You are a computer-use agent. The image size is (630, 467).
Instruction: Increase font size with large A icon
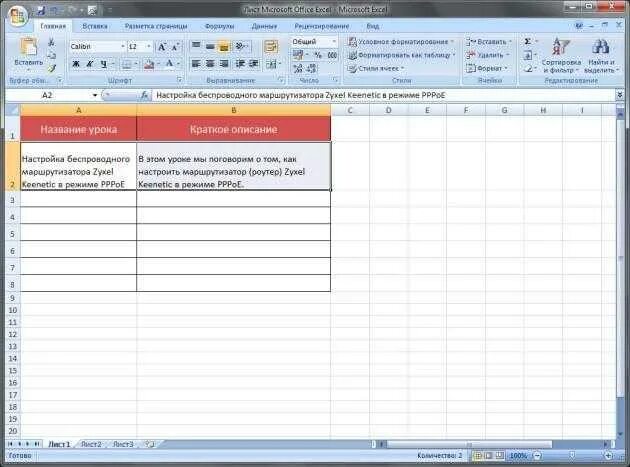click(162, 47)
